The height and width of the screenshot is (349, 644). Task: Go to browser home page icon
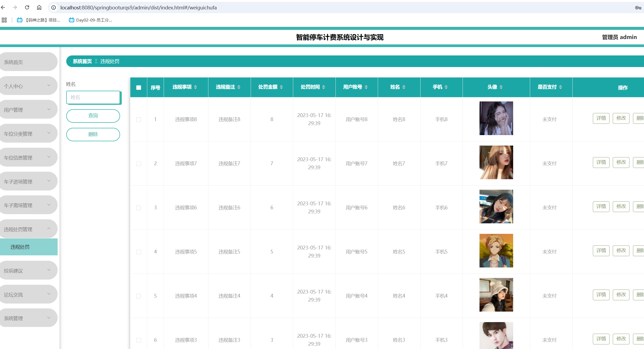coord(39,8)
